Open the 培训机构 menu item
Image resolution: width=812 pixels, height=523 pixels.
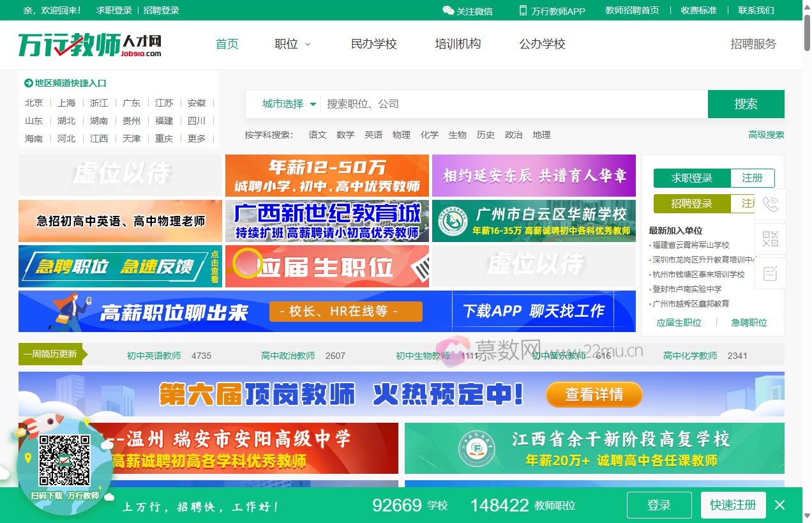pyautogui.click(x=458, y=43)
